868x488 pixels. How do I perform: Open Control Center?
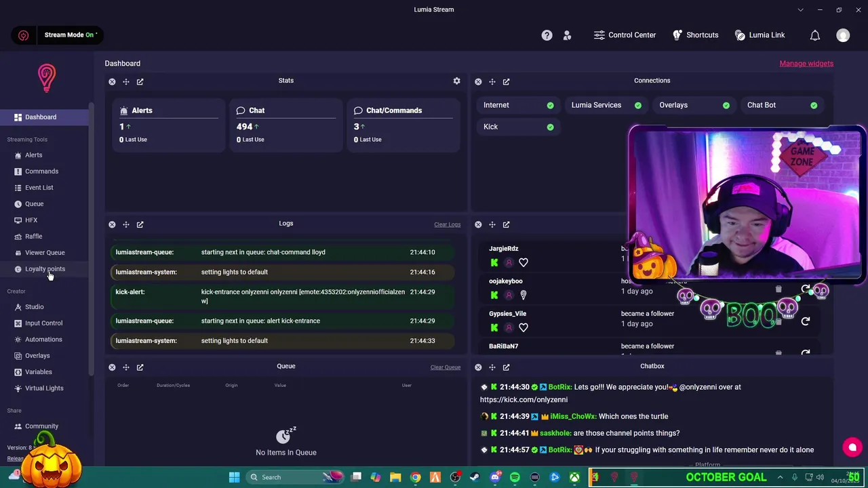coord(625,35)
